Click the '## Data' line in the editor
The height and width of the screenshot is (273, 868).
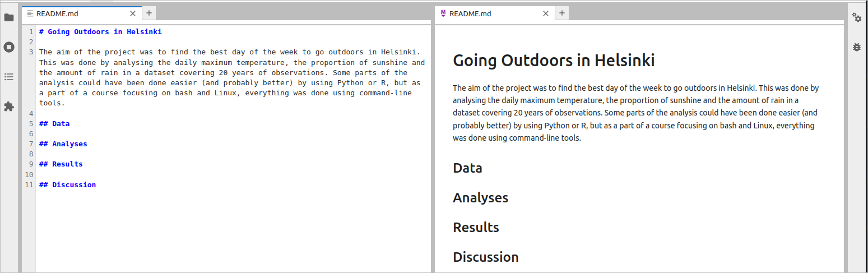[54, 124]
